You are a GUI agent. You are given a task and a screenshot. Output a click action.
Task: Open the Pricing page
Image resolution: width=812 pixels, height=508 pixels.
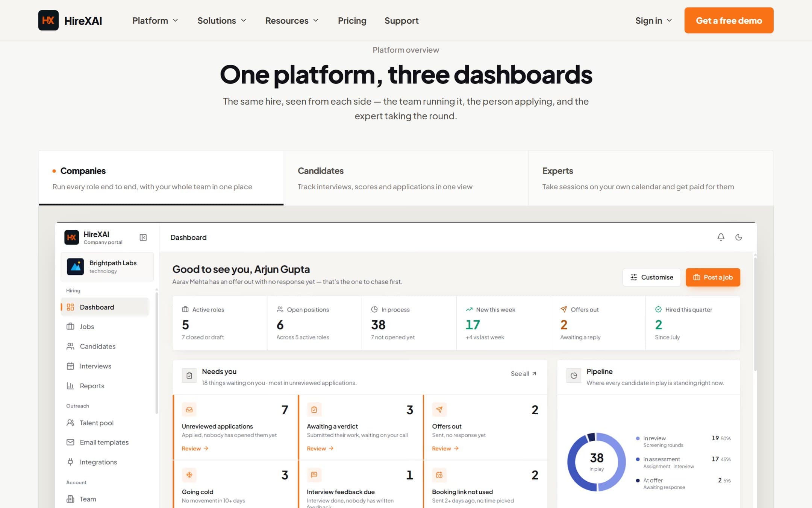352,21
